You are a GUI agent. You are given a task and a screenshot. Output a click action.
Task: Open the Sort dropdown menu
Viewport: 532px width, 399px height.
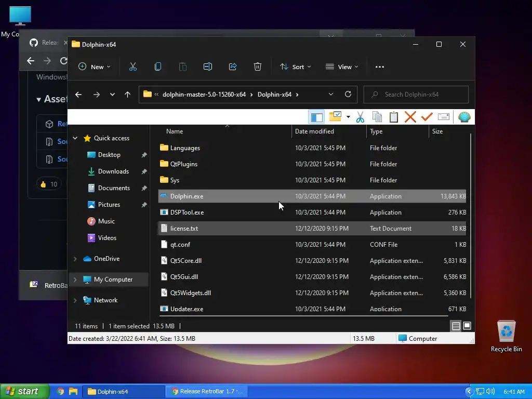296,67
